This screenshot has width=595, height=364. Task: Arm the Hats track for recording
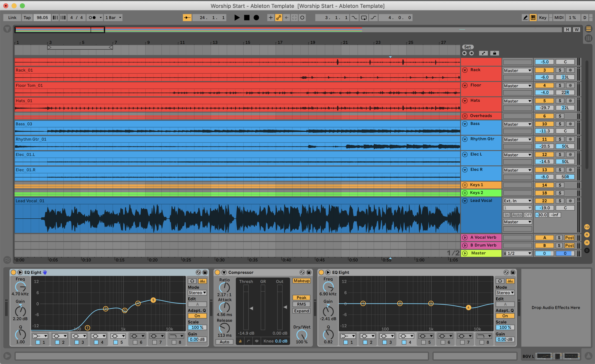pyautogui.click(x=570, y=101)
